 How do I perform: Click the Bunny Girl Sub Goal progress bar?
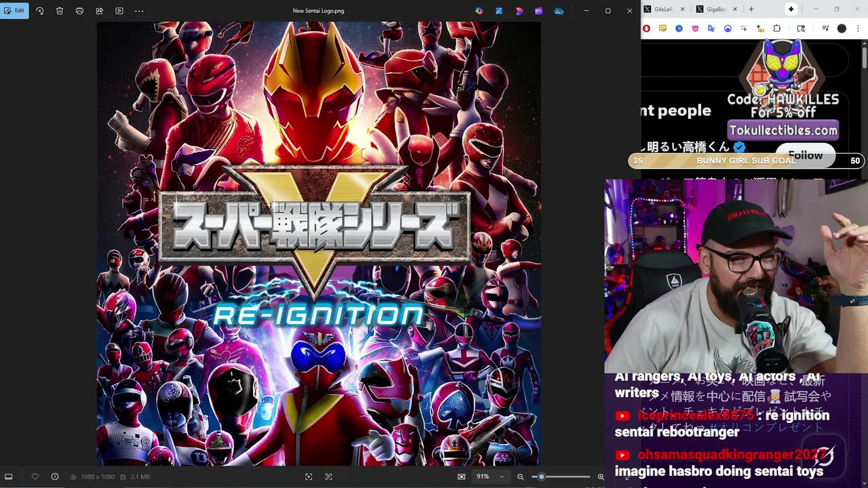coord(746,161)
